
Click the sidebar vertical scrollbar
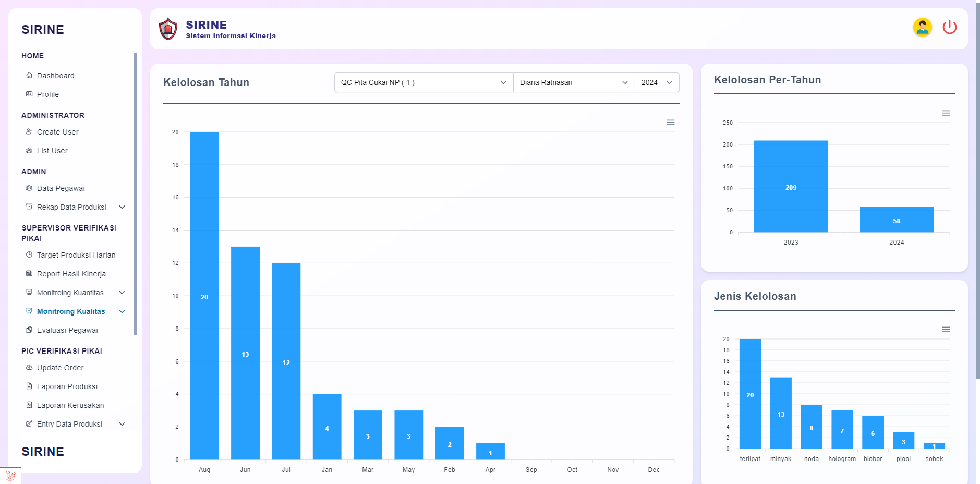(x=135, y=193)
